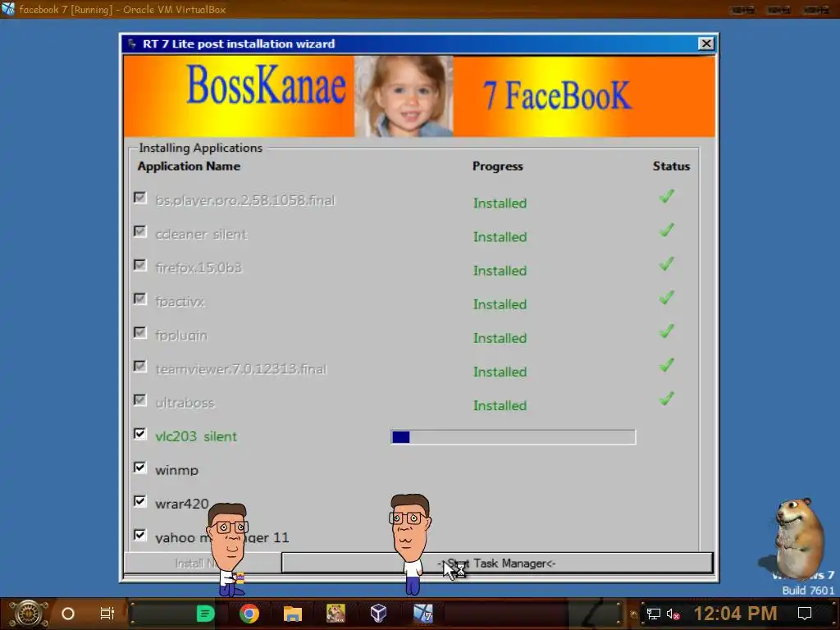Toggle the firefox.15.0b3 checkbox
The width and height of the screenshot is (840, 630).
[140, 265]
